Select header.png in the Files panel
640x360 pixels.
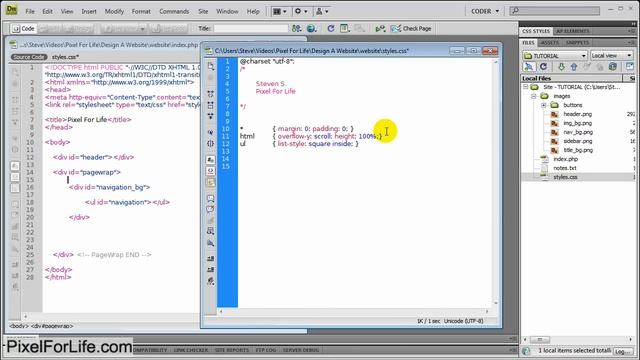coord(577,114)
